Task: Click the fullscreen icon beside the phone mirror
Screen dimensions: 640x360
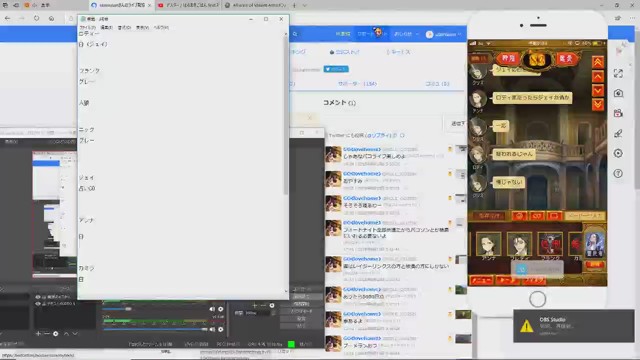Action: tap(618, 73)
